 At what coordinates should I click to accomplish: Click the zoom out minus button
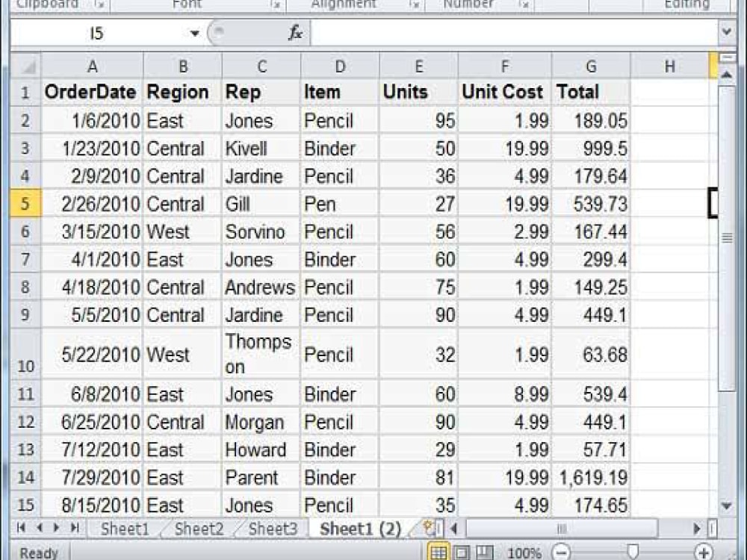tap(562, 553)
